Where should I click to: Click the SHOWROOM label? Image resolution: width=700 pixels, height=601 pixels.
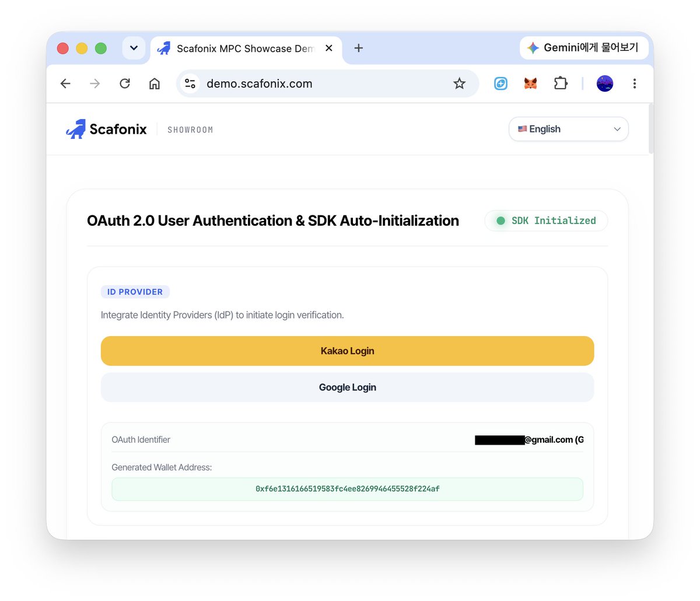(190, 130)
